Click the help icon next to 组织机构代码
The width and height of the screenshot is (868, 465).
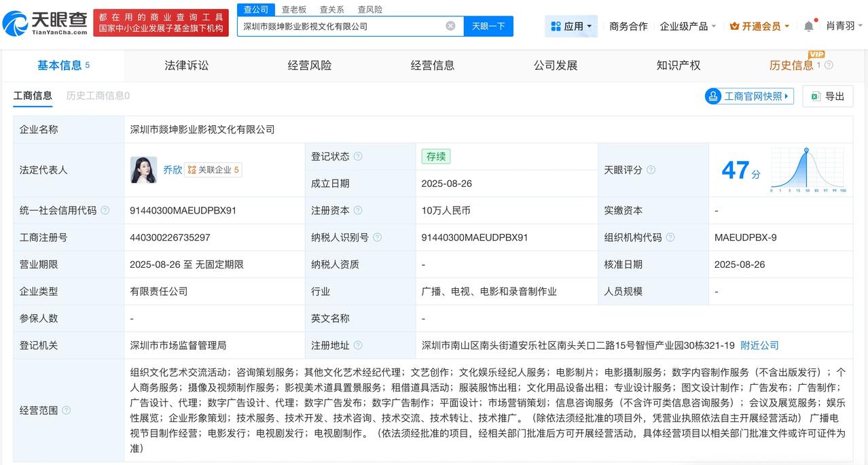pyautogui.click(x=670, y=237)
